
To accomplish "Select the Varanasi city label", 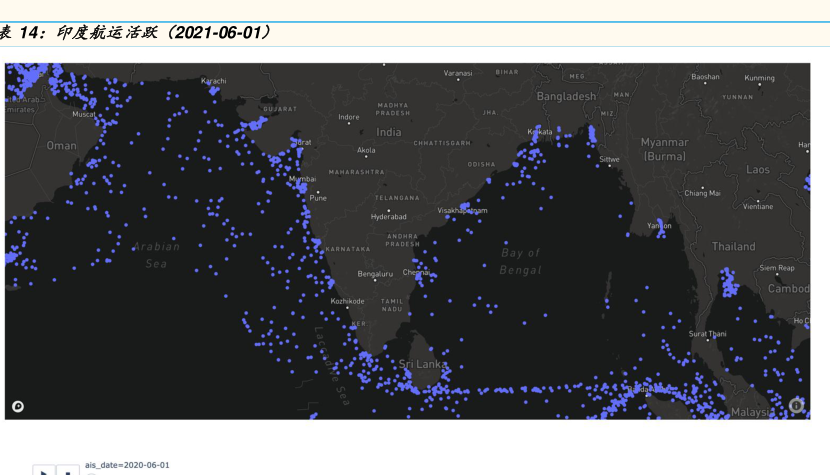I will coord(458,73).
